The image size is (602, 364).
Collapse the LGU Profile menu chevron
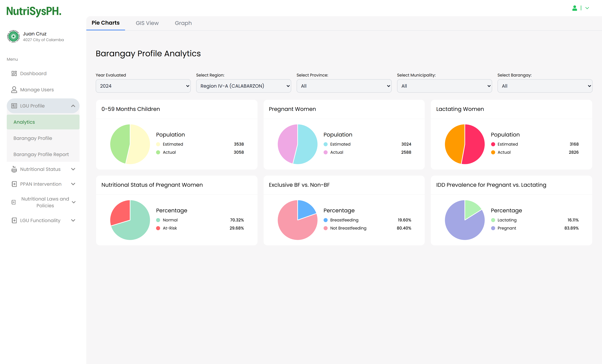coord(73,106)
